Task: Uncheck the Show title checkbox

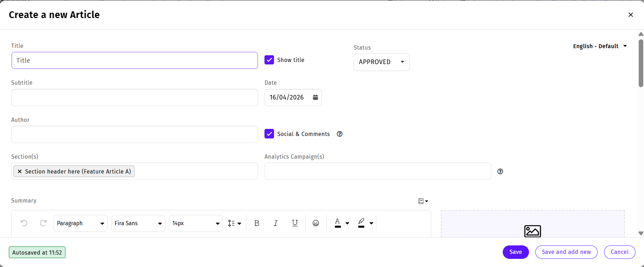Action: pyautogui.click(x=269, y=60)
